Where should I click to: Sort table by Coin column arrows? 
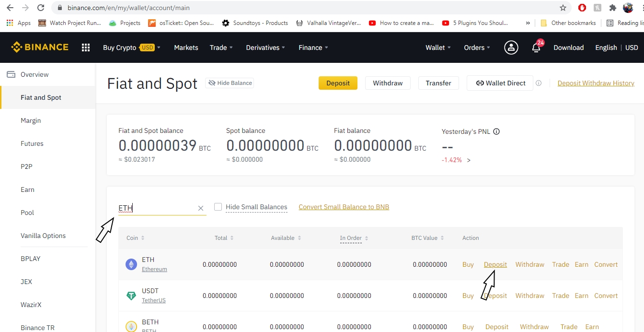(142, 238)
